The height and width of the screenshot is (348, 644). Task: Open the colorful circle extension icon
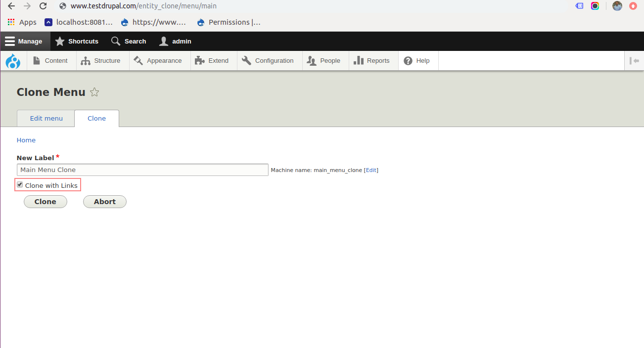[595, 6]
